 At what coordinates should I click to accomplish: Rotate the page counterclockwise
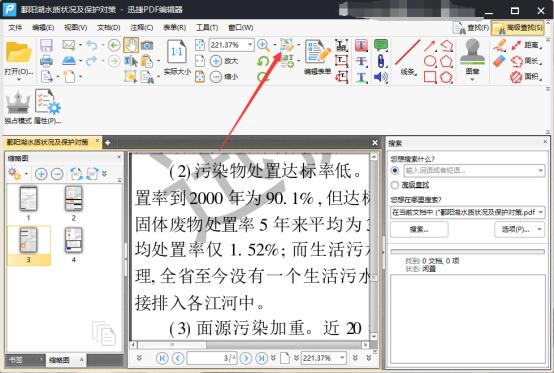pos(263,61)
